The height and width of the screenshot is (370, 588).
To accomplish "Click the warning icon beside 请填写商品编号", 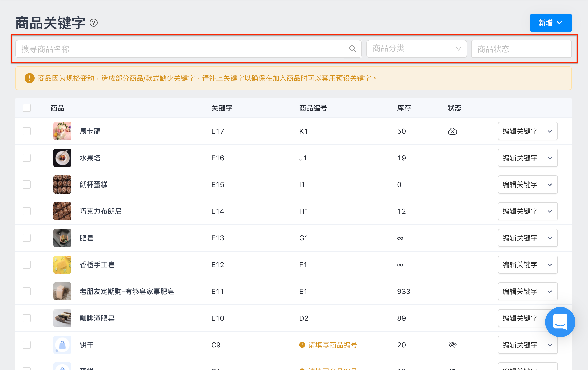I will click(x=302, y=345).
